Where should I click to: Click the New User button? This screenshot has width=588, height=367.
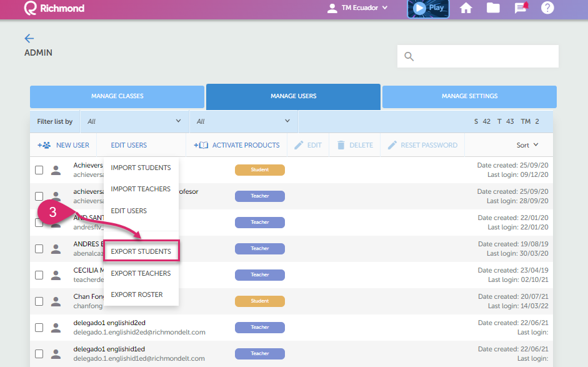point(64,145)
